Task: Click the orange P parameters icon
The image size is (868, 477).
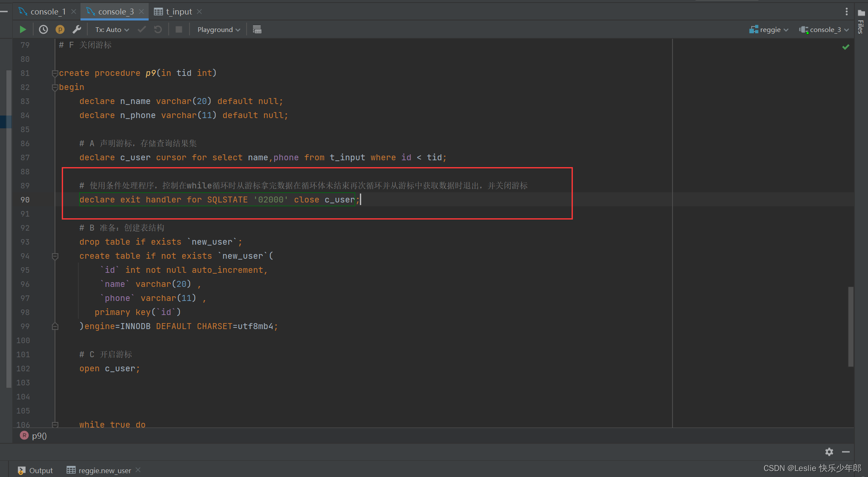Action: [60, 29]
